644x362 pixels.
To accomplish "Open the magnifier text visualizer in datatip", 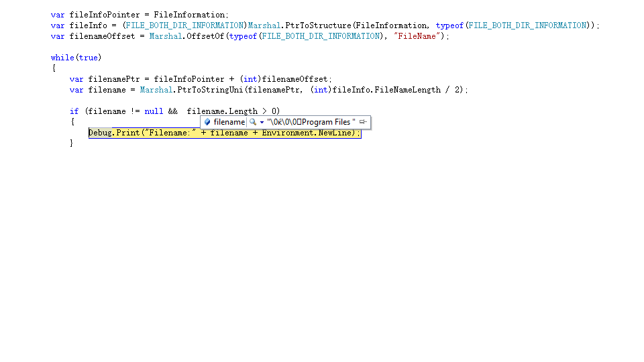I will 253,122.
